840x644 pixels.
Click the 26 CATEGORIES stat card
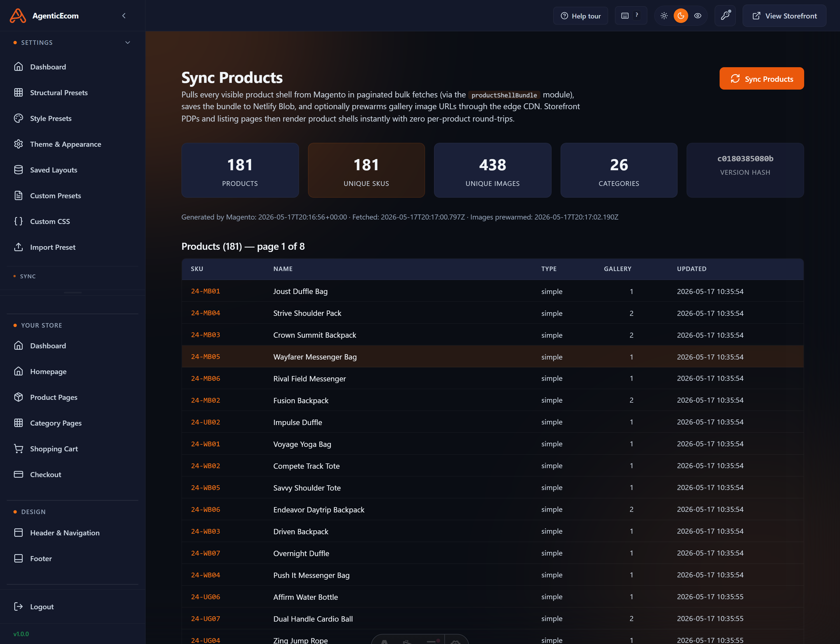click(619, 170)
